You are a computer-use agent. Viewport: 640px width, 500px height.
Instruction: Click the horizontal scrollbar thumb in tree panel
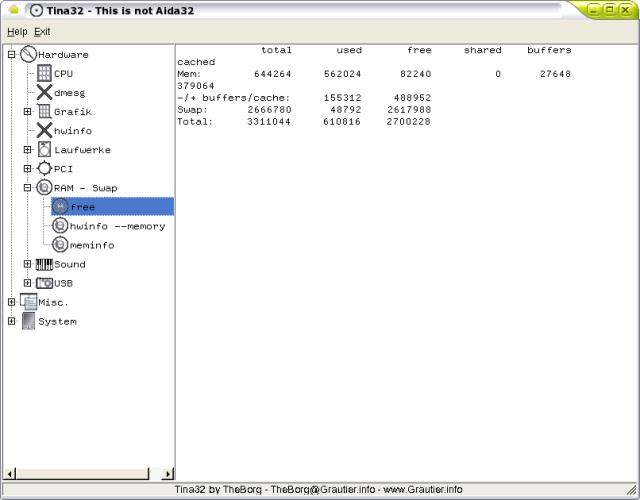click(83, 473)
